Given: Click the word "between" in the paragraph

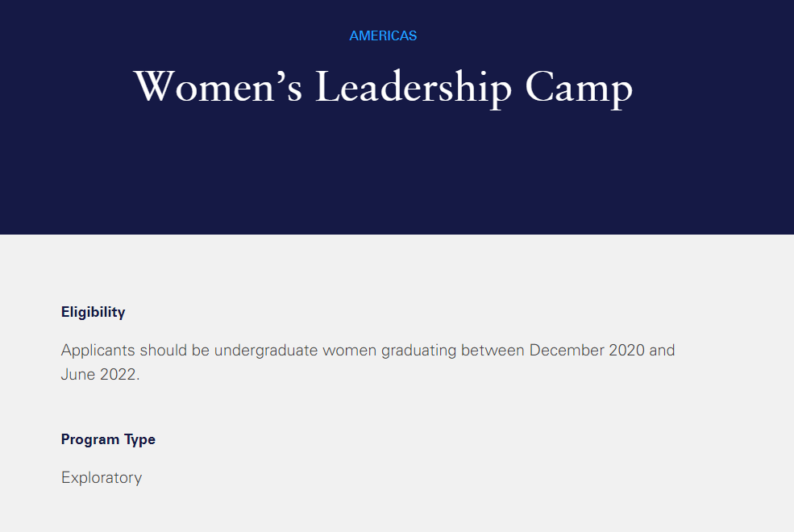Looking at the screenshot, I should pyautogui.click(x=493, y=351).
